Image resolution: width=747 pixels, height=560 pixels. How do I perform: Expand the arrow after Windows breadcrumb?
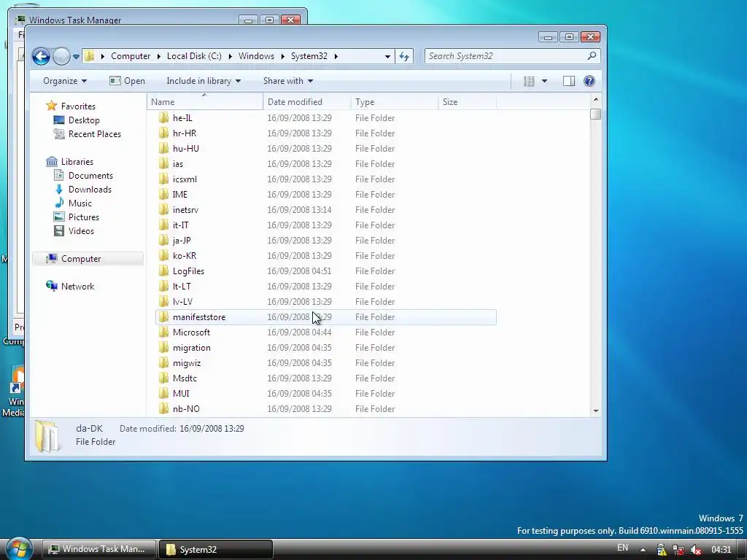[282, 56]
